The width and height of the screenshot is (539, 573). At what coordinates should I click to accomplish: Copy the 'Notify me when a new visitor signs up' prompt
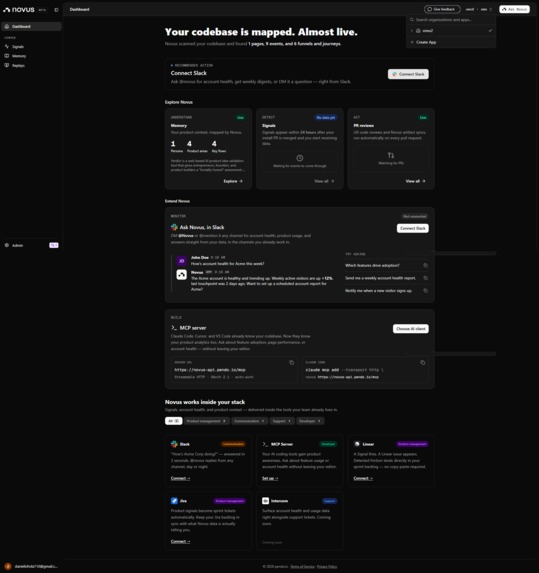coord(425,291)
